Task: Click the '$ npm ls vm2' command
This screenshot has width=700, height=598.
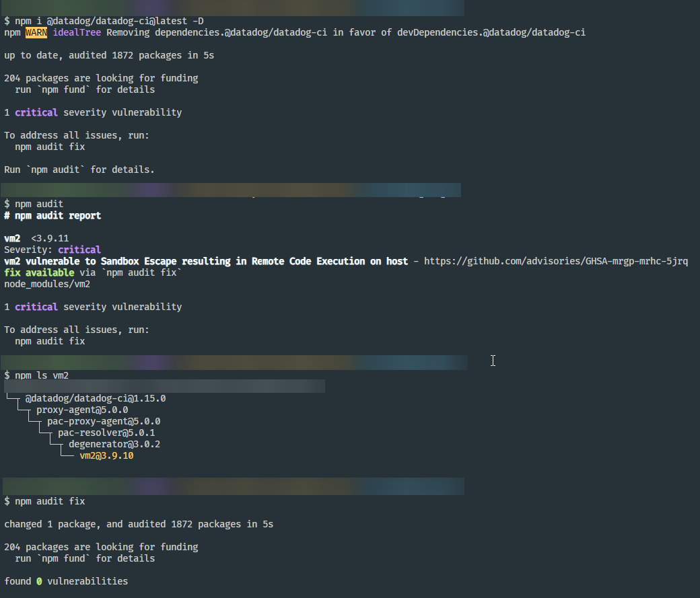Action: pos(36,375)
